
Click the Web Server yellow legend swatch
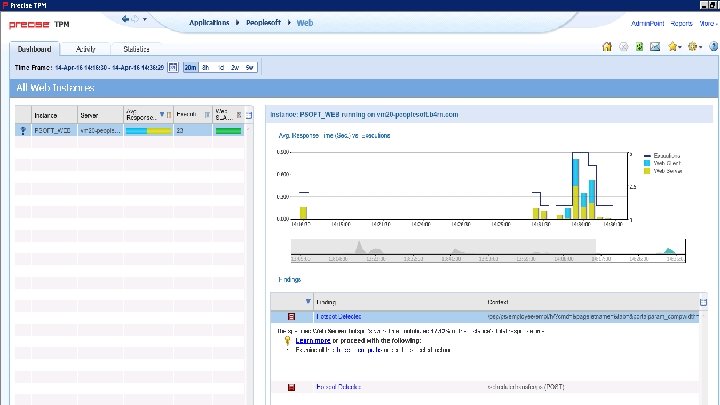[x=647, y=171]
